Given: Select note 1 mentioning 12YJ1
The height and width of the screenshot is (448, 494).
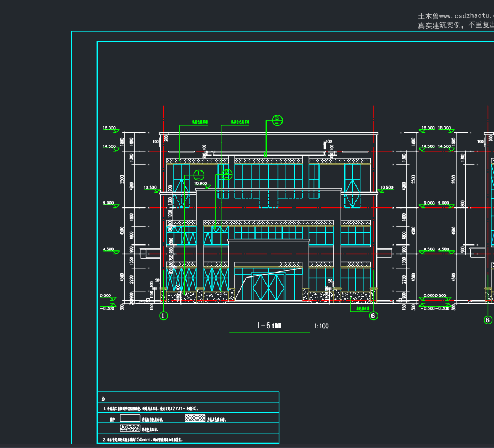Looking at the screenshot, I should [x=151, y=409].
